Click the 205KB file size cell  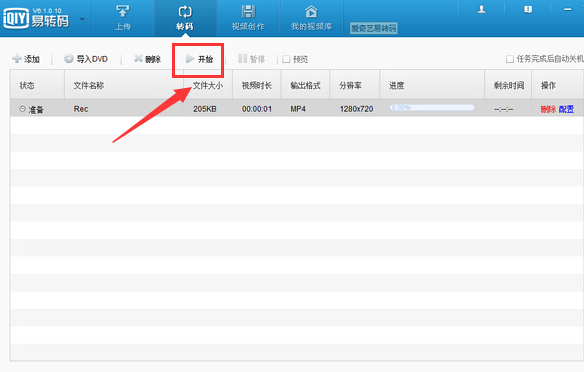[204, 109]
